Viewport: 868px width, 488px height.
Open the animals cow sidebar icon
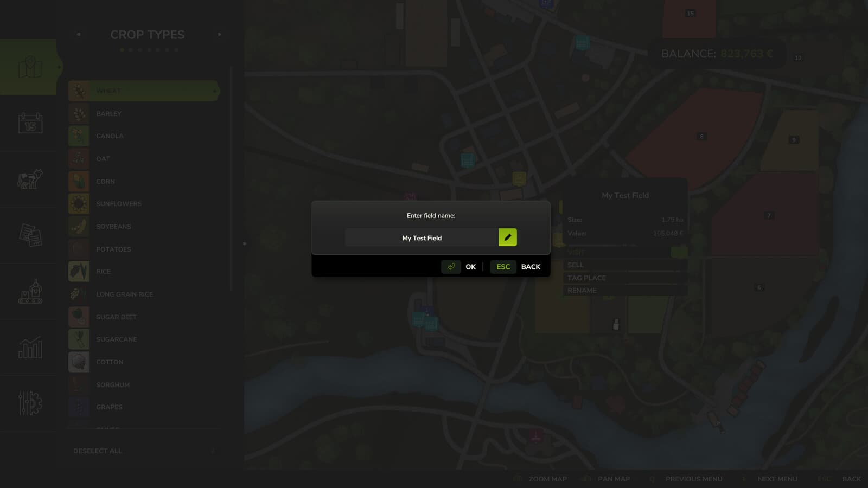(30, 179)
